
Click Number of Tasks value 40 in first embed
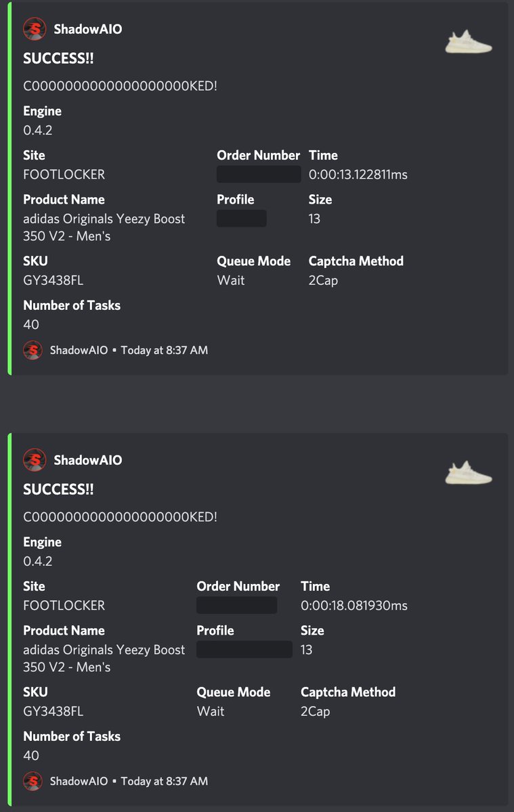(x=31, y=324)
